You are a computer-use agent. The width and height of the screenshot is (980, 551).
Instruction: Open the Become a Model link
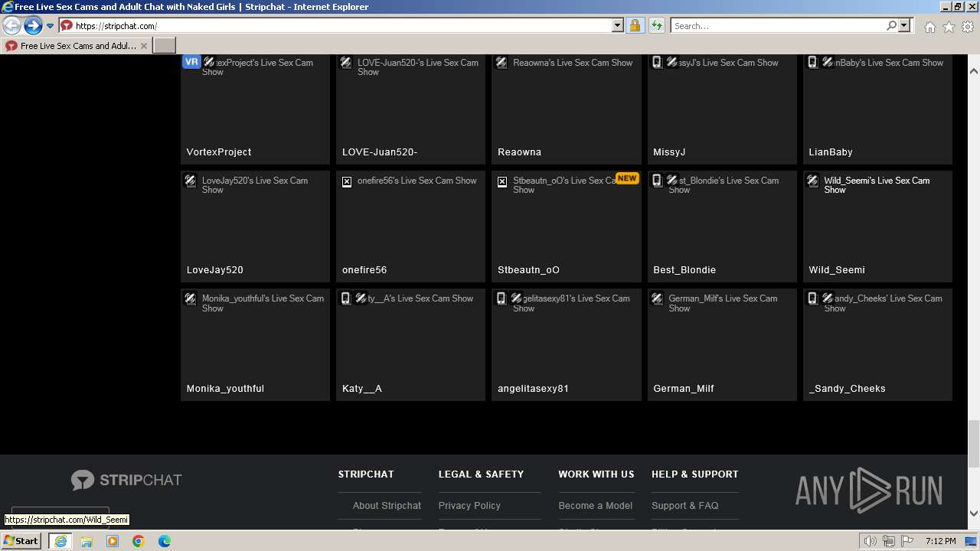click(596, 506)
